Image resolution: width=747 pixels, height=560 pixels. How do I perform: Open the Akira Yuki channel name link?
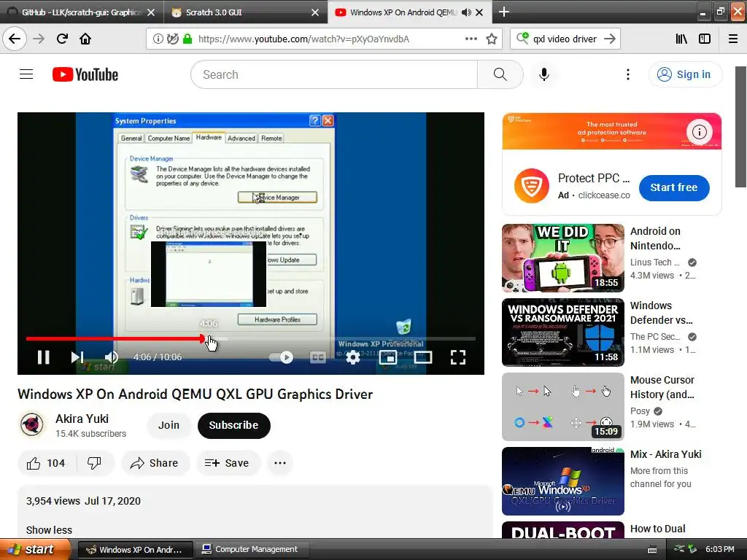coord(82,419)
